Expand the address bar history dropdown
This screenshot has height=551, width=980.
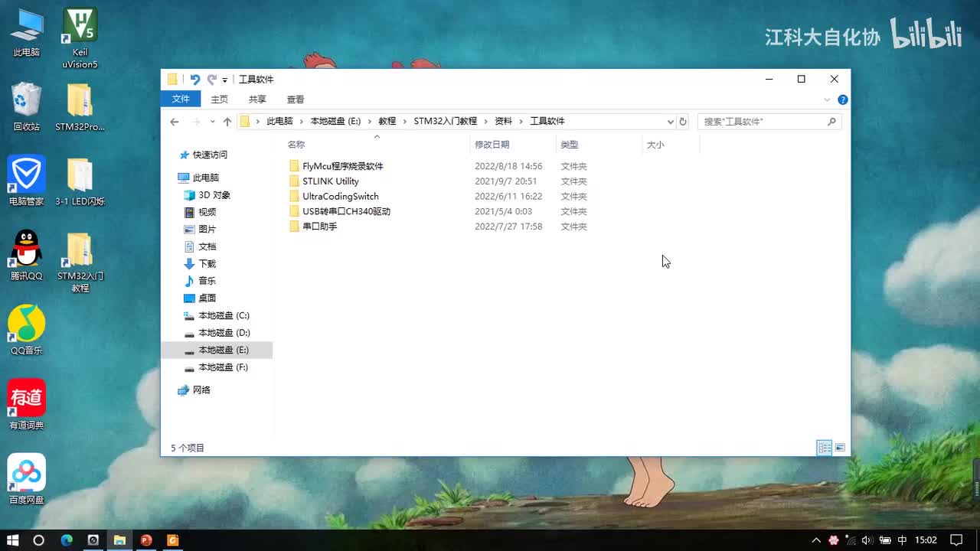[671, 122]
